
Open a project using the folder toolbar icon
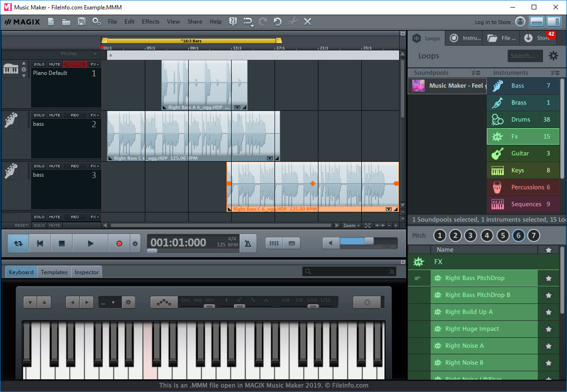click(x=66, y=22)
